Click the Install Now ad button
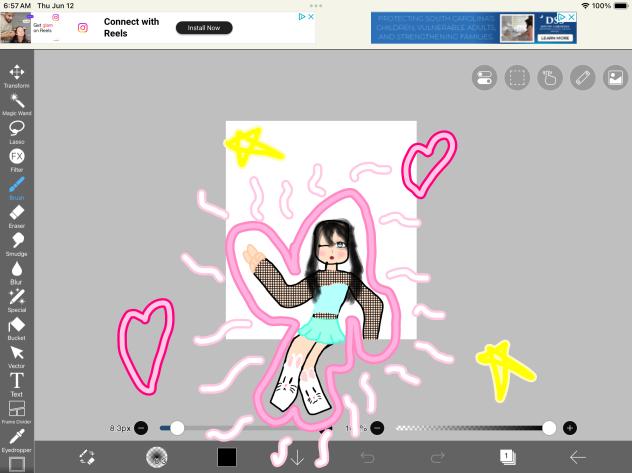Viewport: 632px width, 473px height. pyautogui.click(x=204, y=28)
